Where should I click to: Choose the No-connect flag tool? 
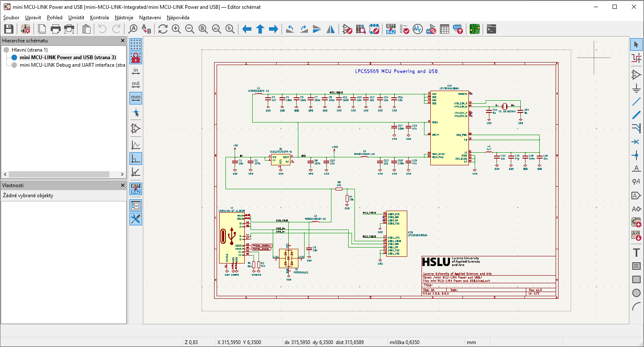pyautogui.click(x=636, y=142)
